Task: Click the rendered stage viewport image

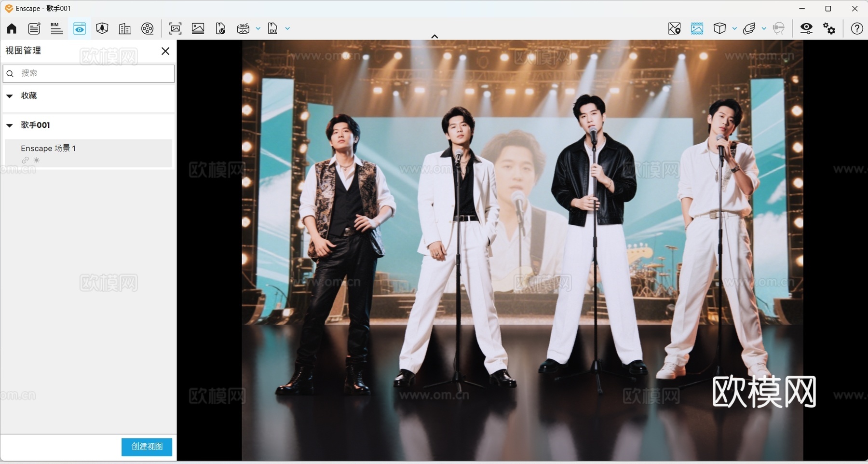Action: tap(522, 250)
